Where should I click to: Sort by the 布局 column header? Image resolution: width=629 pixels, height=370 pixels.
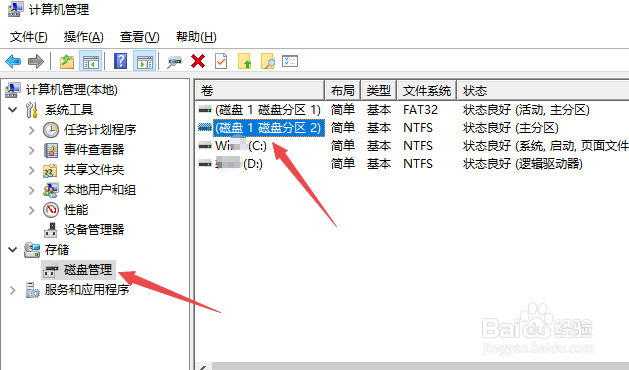[343, 91]
